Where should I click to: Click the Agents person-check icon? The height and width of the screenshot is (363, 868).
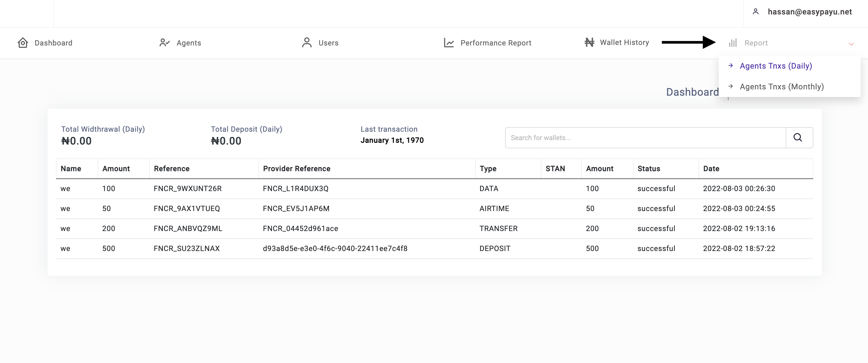164,43
